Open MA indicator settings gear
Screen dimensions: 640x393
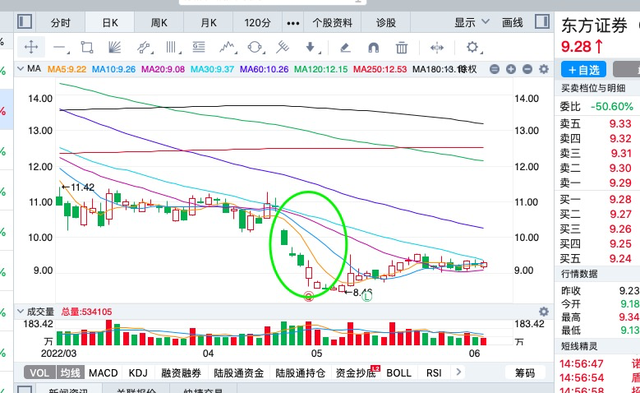[543, 69]
